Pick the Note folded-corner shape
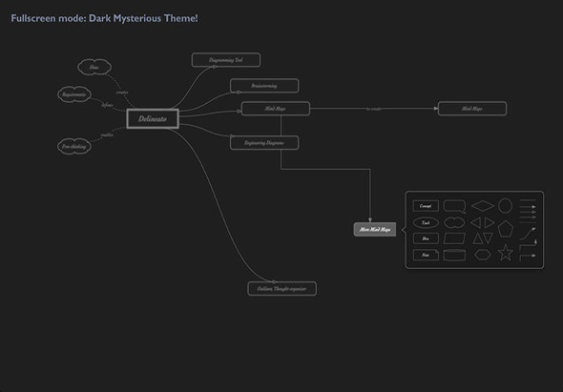Image resolution: width=563 pixels, height=392 pixels. [426, 255]
